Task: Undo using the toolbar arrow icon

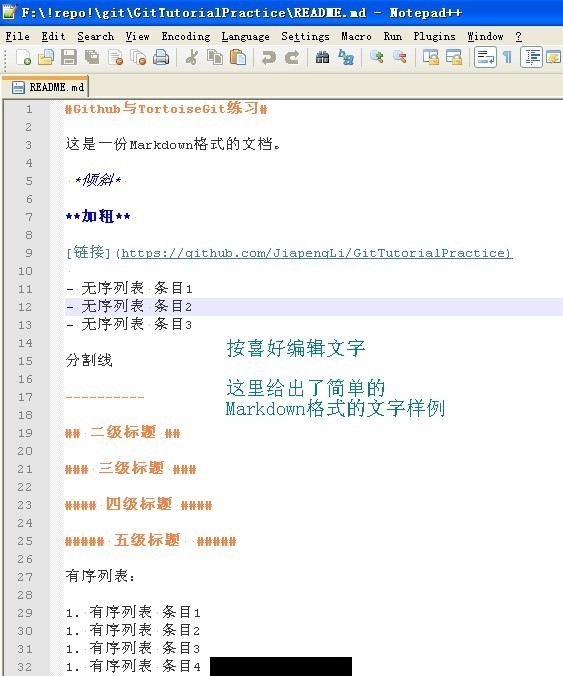Action: [x=269, y=57]
